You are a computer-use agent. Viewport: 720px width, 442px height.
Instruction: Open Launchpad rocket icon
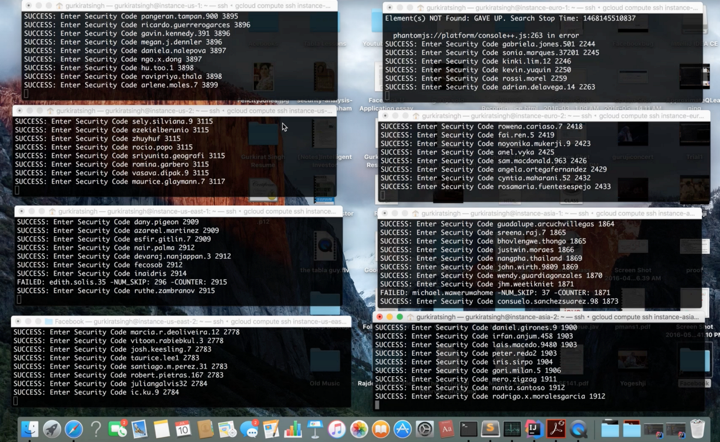(x=52, y=429)
